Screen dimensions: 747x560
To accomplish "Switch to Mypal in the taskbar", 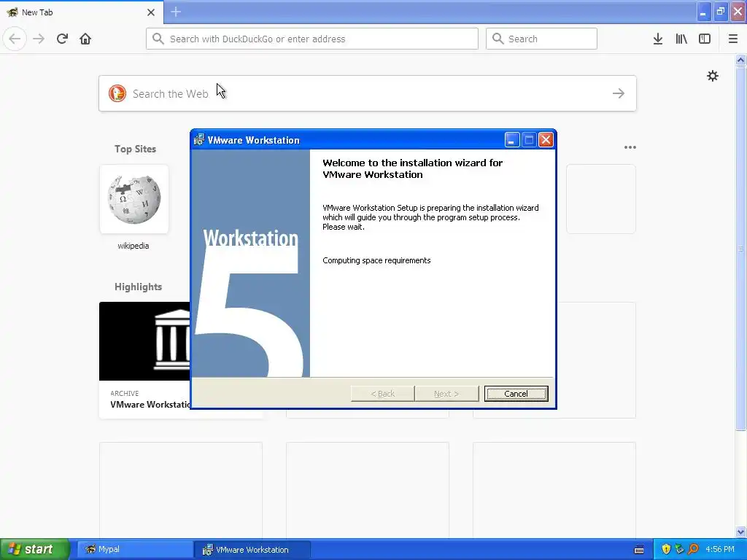I will (135, 550).
